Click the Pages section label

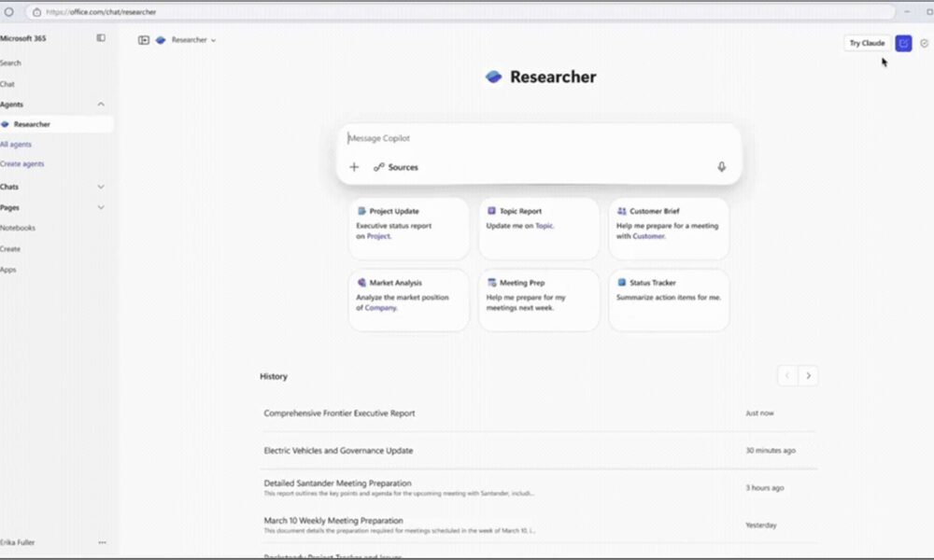point(9,208)
